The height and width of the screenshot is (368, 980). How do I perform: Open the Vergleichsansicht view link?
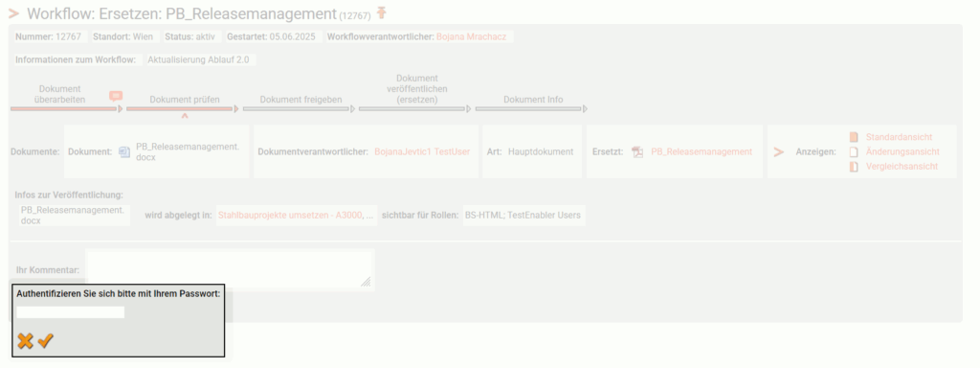[x=902, y=167]
